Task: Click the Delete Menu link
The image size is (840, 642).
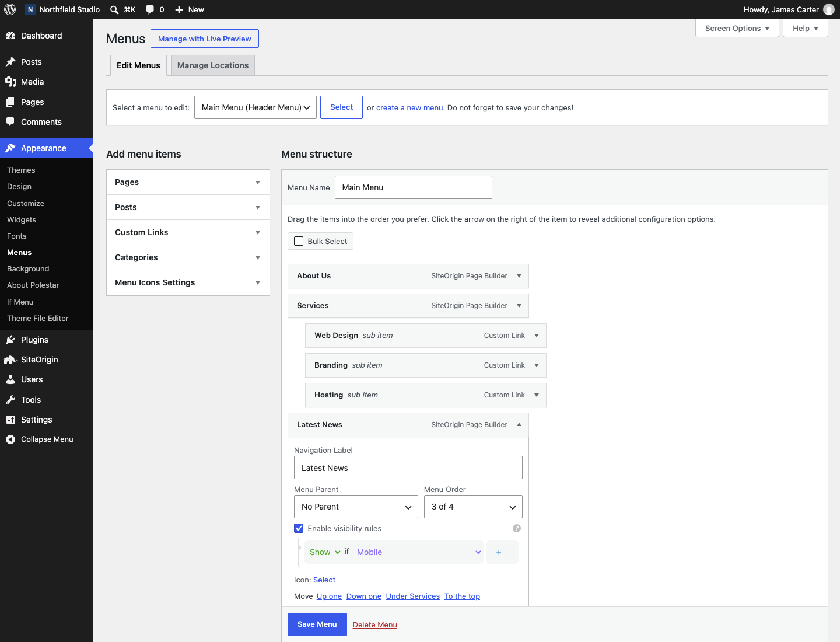Action: 375,624
